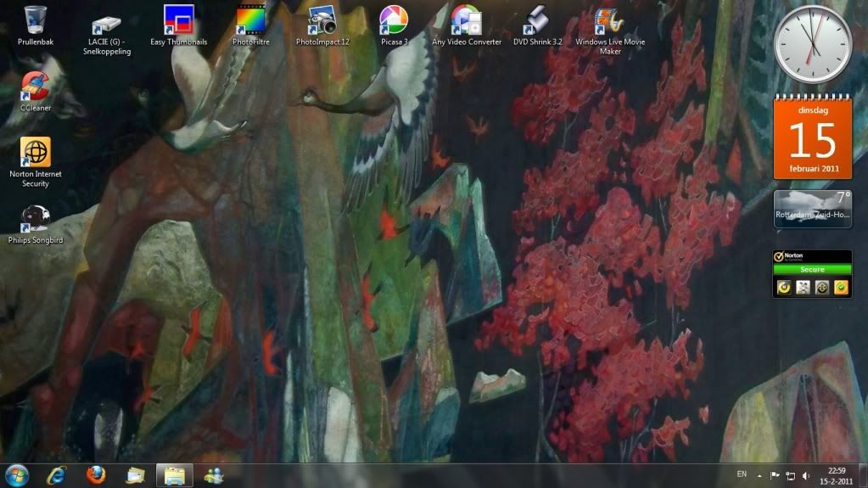Launch CCleaner from desktop
The height and width of the screenshot is (488, 868).
36,92
